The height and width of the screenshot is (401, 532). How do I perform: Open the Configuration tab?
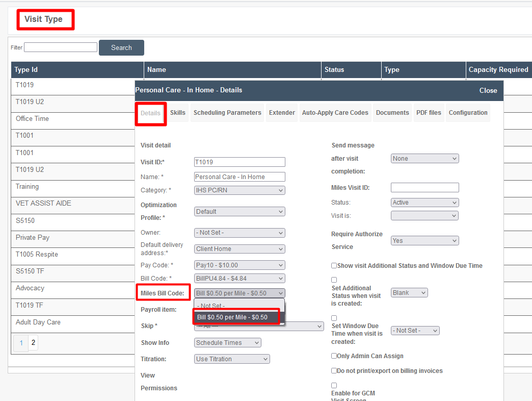(x=468, y=113)
